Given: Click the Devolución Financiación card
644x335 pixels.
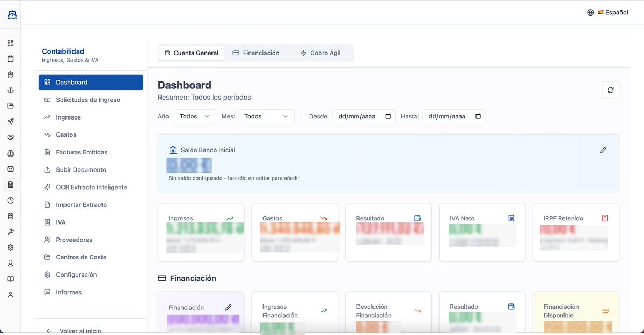Looking at the screenshot, I should (389, 313).
